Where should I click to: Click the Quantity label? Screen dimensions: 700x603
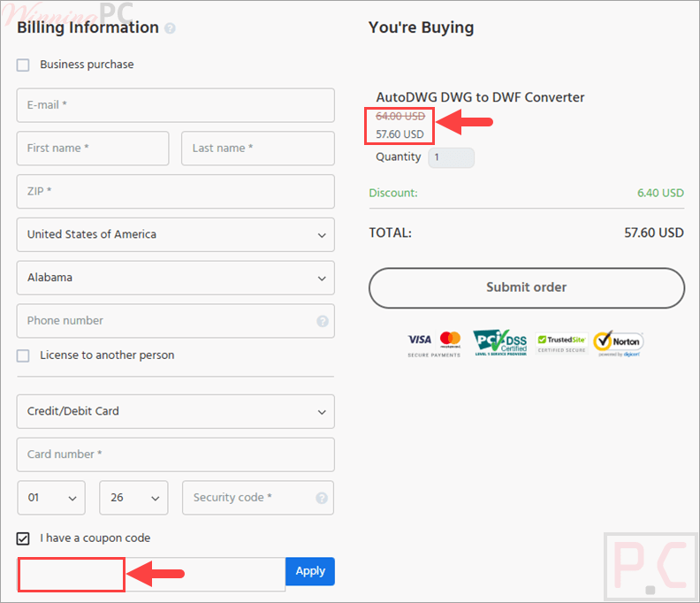399,157
